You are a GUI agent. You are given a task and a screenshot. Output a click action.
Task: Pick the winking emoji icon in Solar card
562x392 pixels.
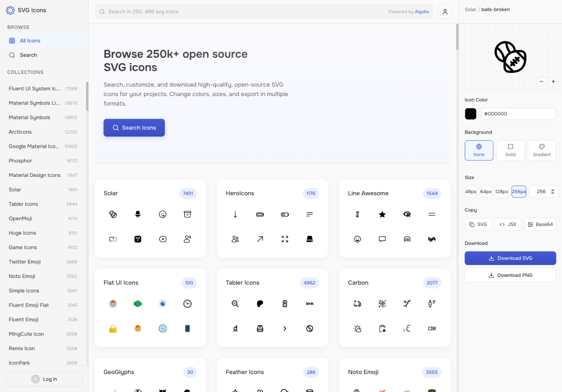coord(163,215)
